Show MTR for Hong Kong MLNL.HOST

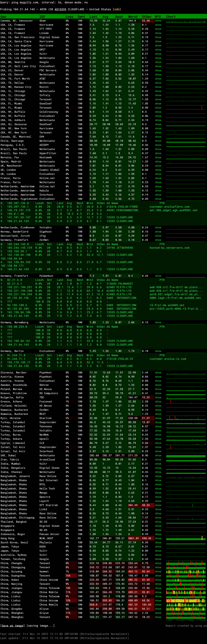coord(158,538)
